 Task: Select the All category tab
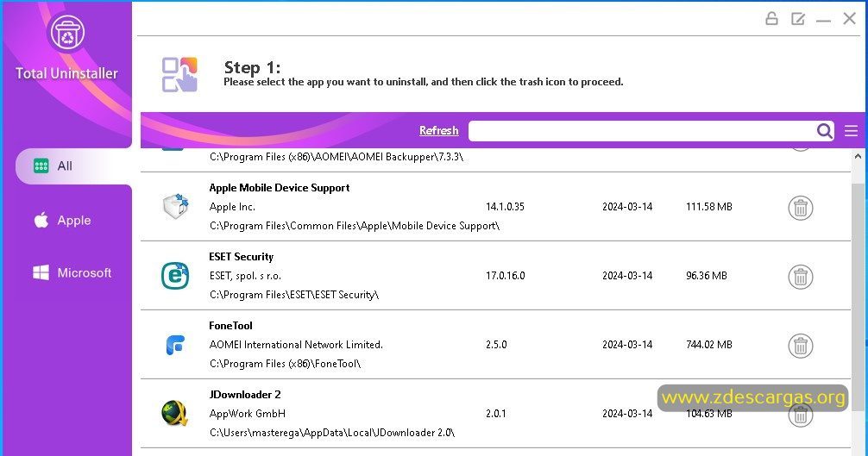pos(73,166)
